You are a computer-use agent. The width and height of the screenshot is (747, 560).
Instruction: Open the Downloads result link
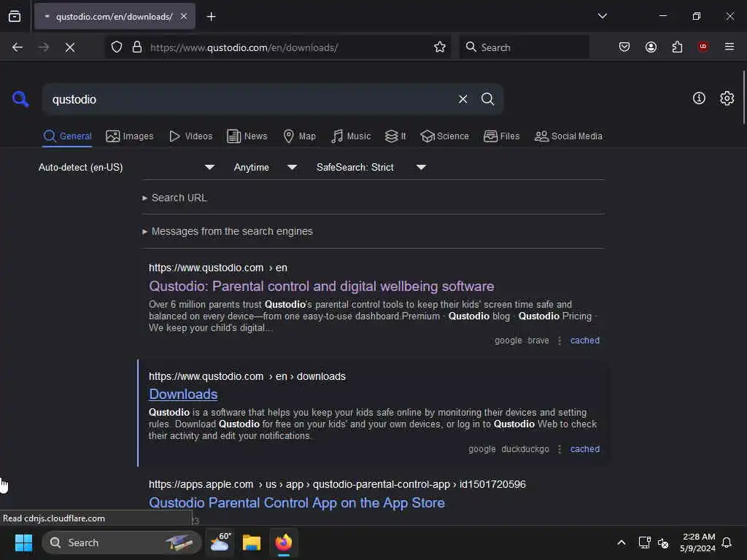click(183, 394)
